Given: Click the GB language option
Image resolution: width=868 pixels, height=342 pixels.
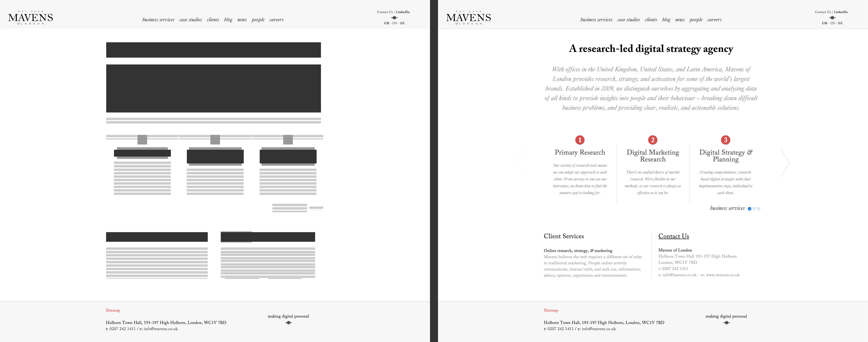Looking at the screenshot, I should pos(386,23).
